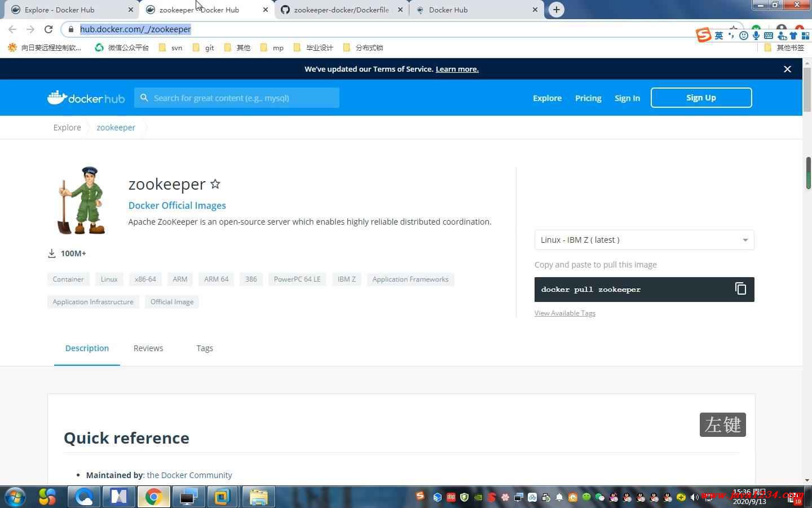812x508 pixels.
Task: Open the Linux - IBM Z architecture dropdown
Action: click(x=644, y=240)
